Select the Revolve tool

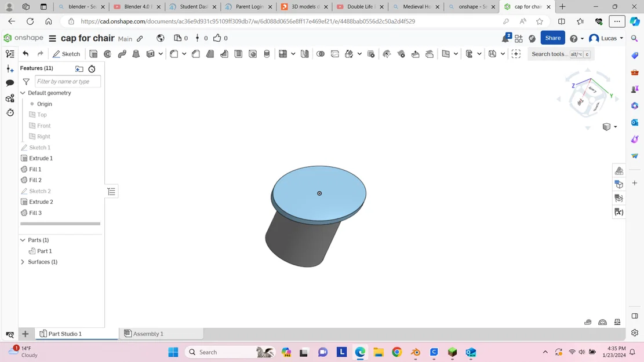click(108, 54)
